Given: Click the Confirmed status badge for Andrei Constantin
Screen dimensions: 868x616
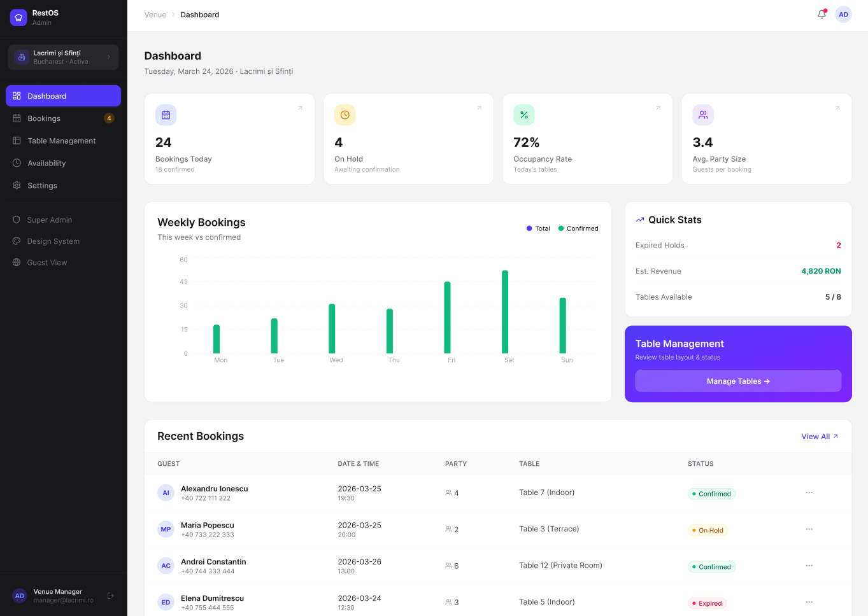Looking at the screenshot, I should pos(711,567).
